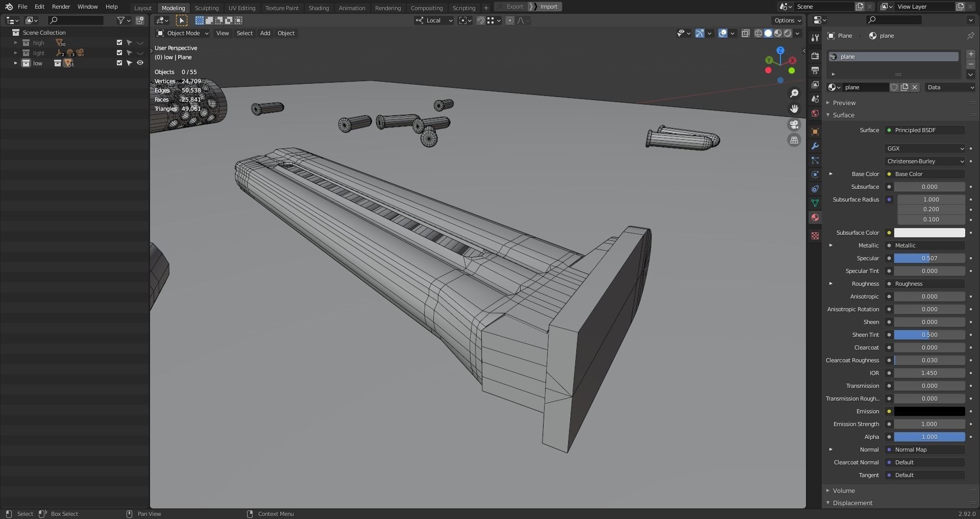Unlink the plane material with X icon

pyautogui.click(x=915, y=87)
